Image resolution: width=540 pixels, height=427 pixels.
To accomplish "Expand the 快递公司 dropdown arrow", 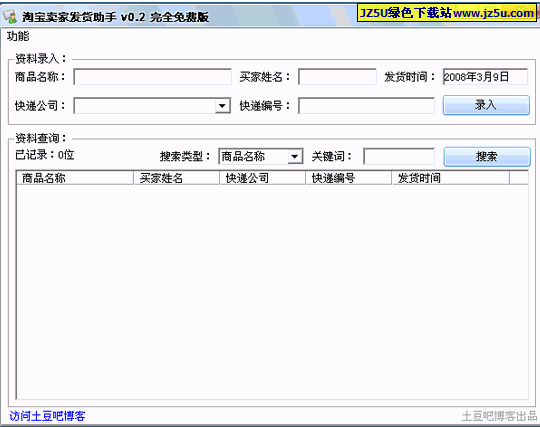I will (222, 106).
